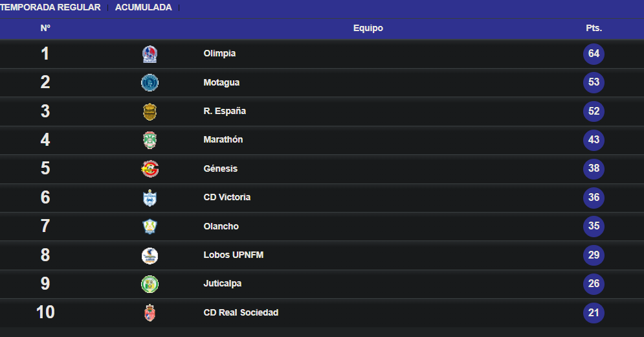644x337 pixels.
Task: Click the Olimpia team crest icon
Action: click(x=150, y=54)
